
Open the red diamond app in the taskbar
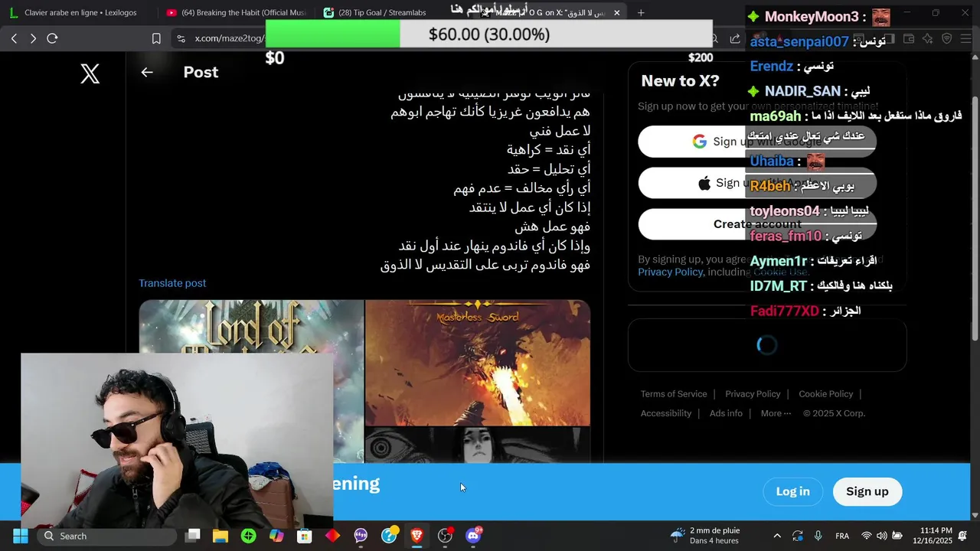tap(332, 536)
